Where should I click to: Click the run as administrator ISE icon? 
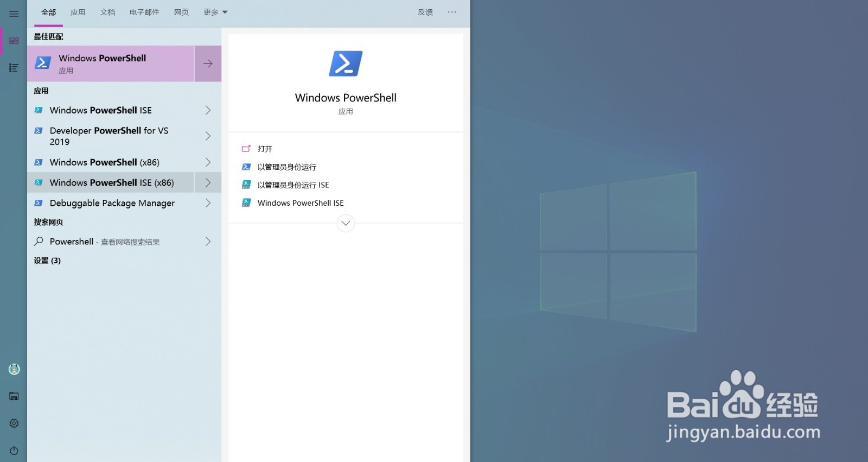click(x=246, y=185)
